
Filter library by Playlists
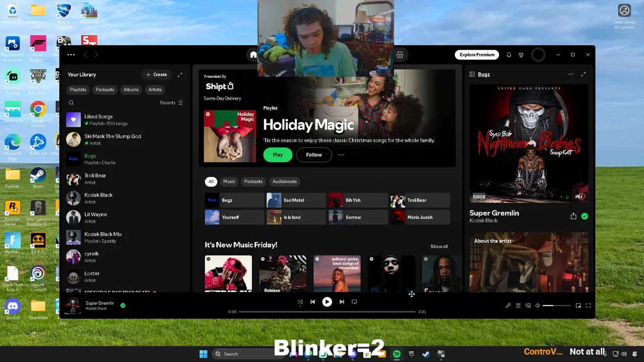pos(78,89)
